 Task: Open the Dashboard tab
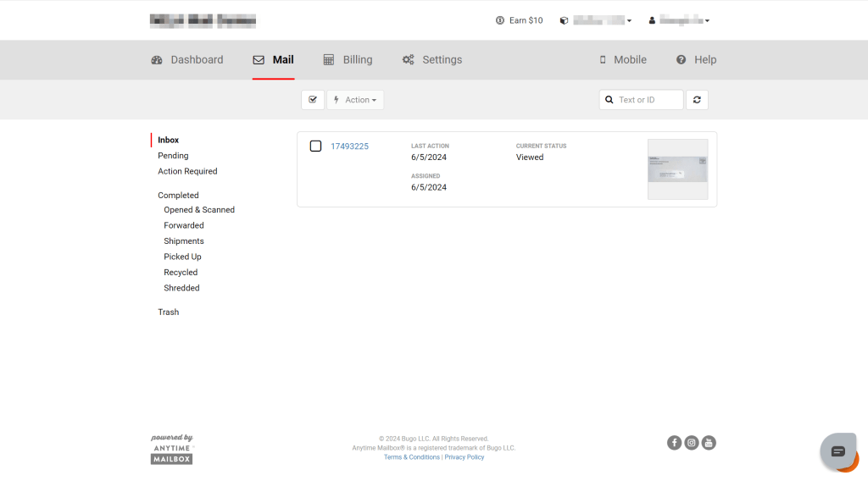187,60
